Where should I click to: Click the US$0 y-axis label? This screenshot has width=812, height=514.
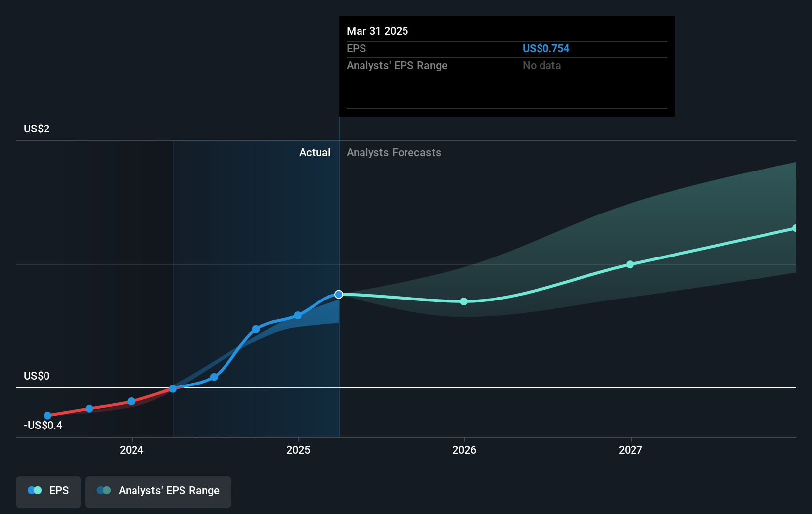coord(37,376)
